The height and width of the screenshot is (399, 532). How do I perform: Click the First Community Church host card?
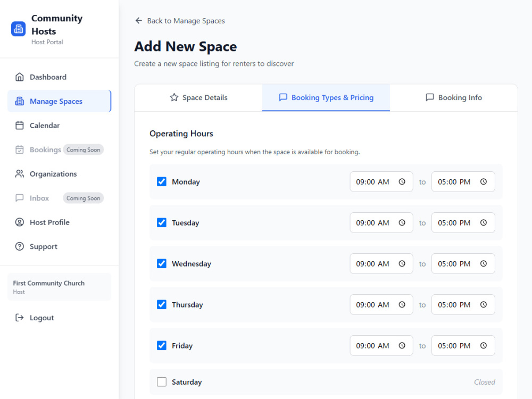click(60, 287)
